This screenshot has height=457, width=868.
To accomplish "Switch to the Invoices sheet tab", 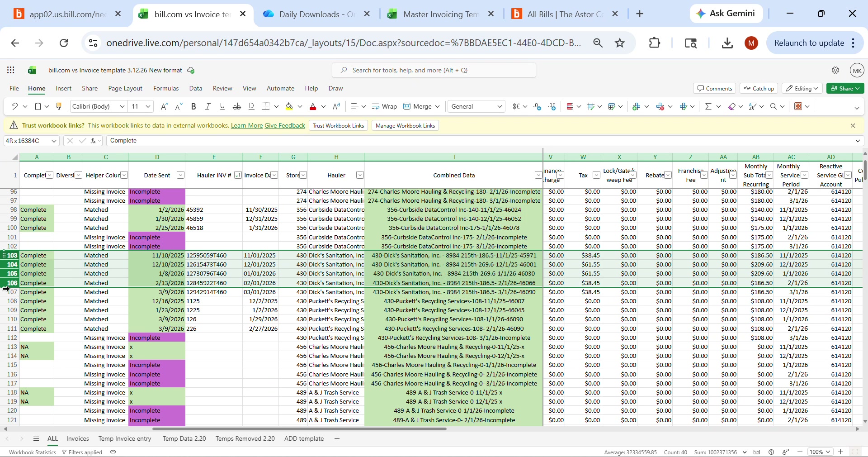I will [77, 438].
